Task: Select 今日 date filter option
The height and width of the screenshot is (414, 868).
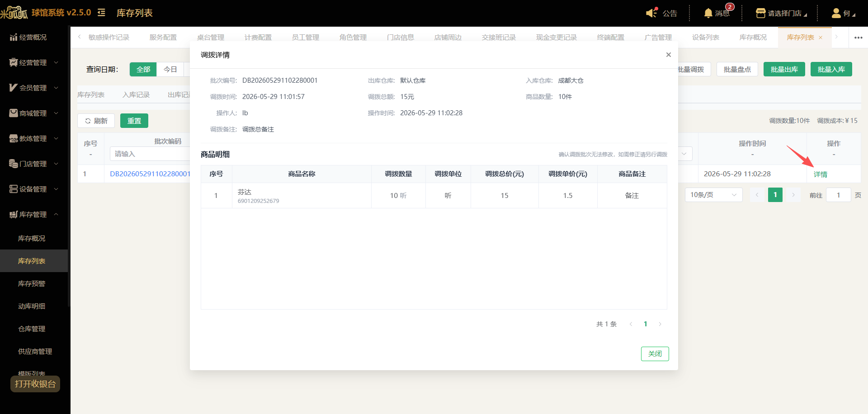Action: point(170,69)
